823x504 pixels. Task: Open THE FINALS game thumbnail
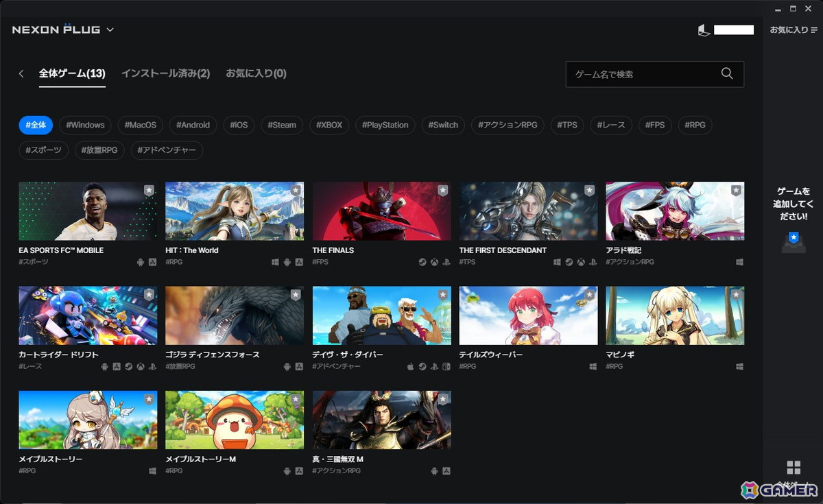pos(381,211)
